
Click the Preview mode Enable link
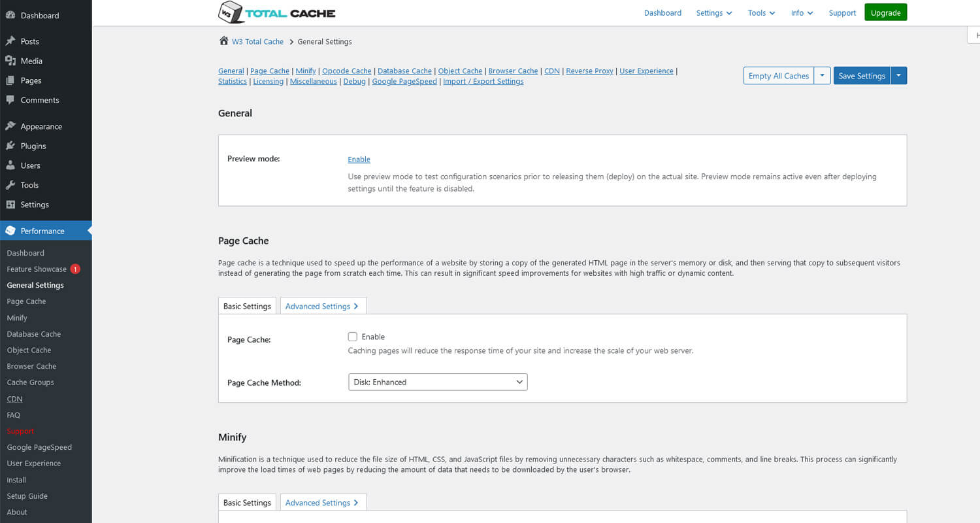[359, 160]
